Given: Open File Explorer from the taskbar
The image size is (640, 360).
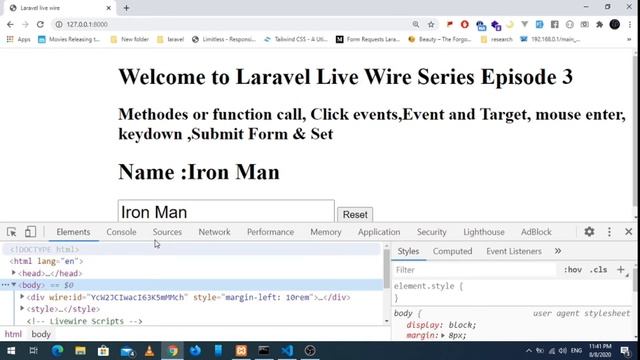Looking at the screenshot, I should click(80, 351).
